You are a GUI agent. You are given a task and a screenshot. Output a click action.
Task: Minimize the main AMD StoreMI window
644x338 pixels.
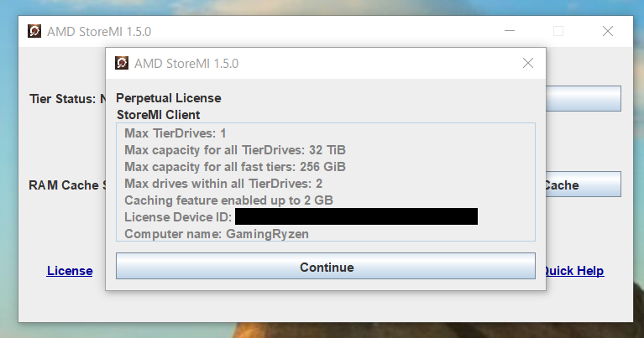(x=510, y=31)
